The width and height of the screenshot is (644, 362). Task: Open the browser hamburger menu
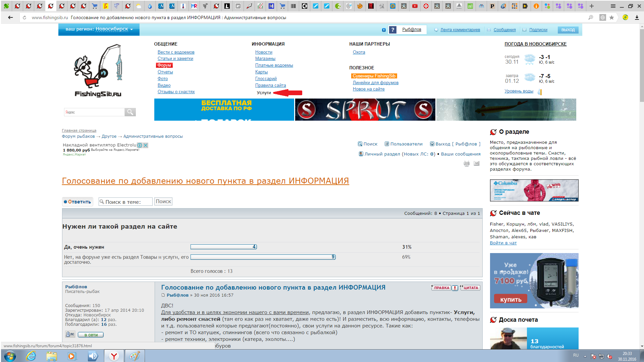click(x=613, y=6)
